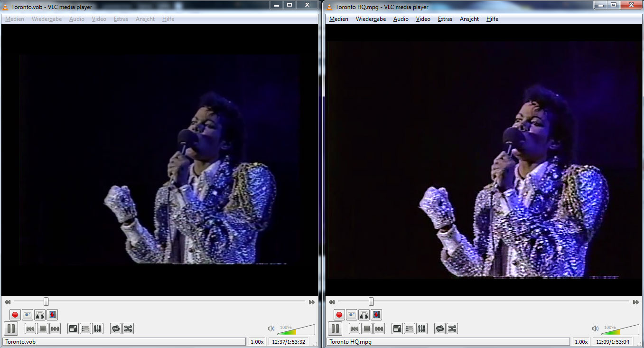Image resolution: width=644 pixels, height=348 pixels.
Task: Click 1.00x playback speed in Toronto HQ.mpg window
Action: pyautogui.click(x=580, y=342)
